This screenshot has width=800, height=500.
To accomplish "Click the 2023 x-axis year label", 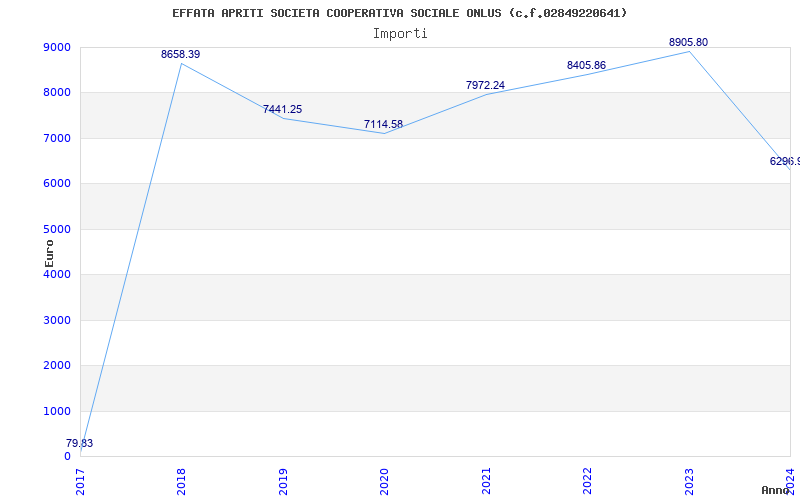I will (x=689, y=481).
